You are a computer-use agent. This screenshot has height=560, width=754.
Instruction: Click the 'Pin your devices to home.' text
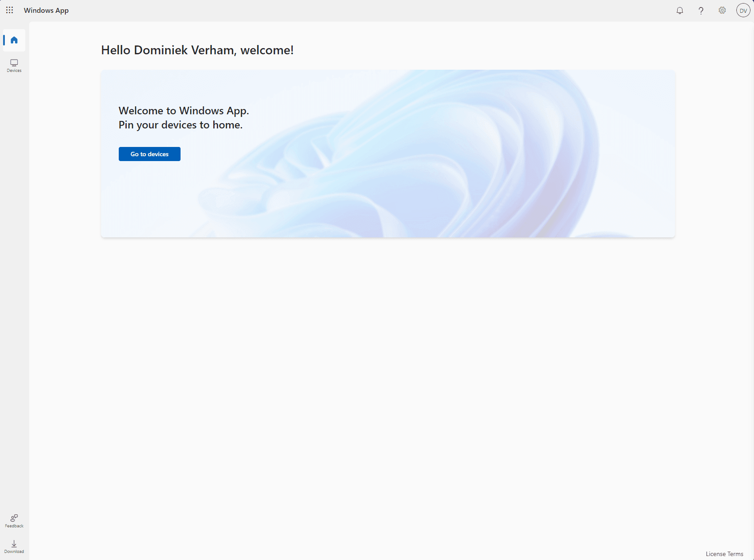coord(181,125)
